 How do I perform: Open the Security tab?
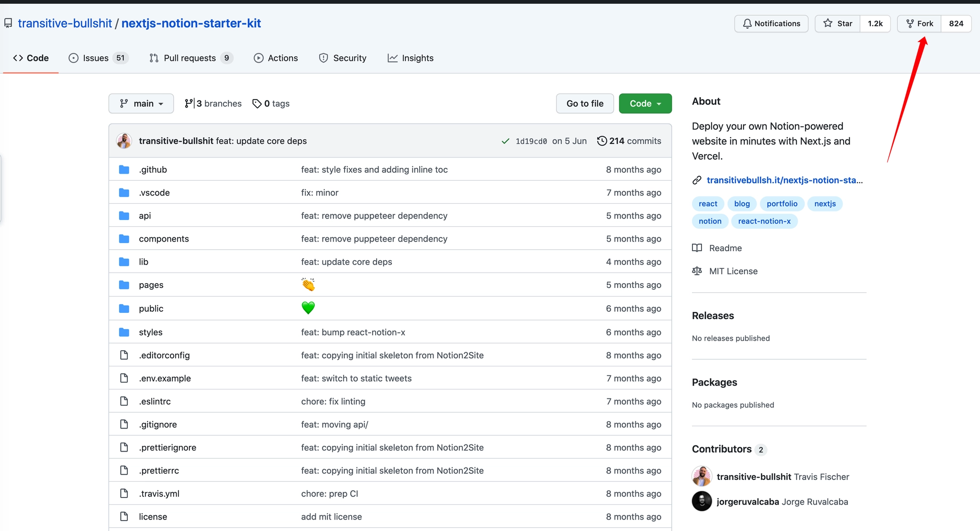click(x=343, y=58)
